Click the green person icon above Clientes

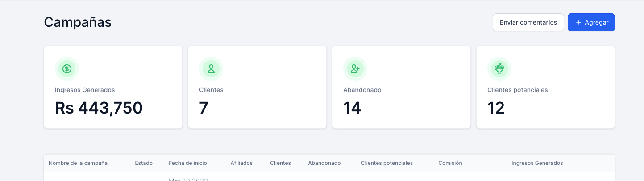pyautogui.click(x=211, y=69)
